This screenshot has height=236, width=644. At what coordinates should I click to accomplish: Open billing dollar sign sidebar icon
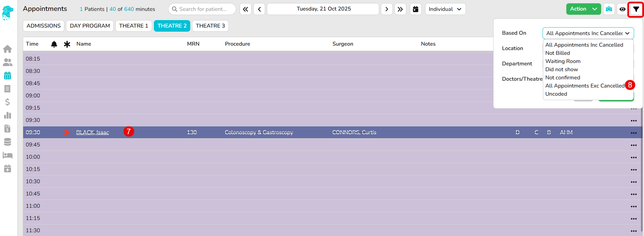[x=7, y=102]
